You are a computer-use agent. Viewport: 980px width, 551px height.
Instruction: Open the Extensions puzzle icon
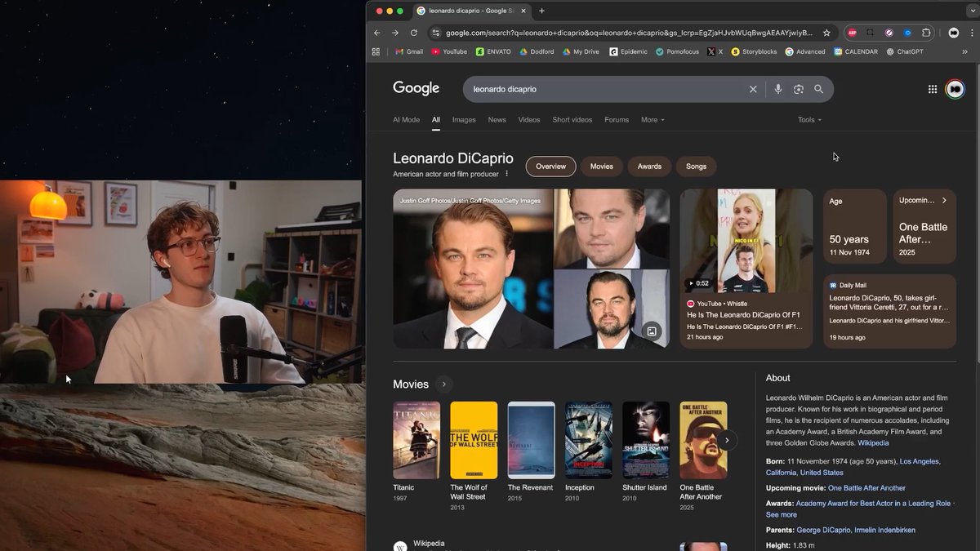(926, 33)
